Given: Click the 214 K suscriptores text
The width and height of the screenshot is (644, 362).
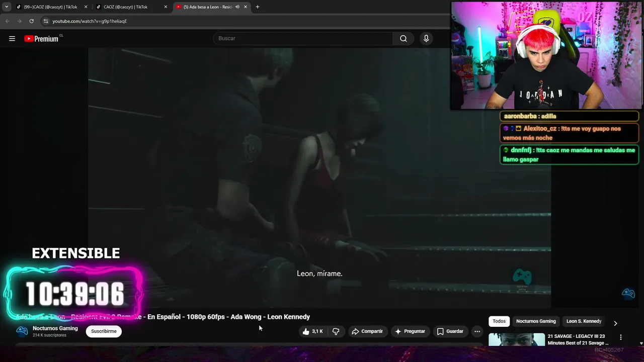Looking at the screenshot, I should [49, 335].
